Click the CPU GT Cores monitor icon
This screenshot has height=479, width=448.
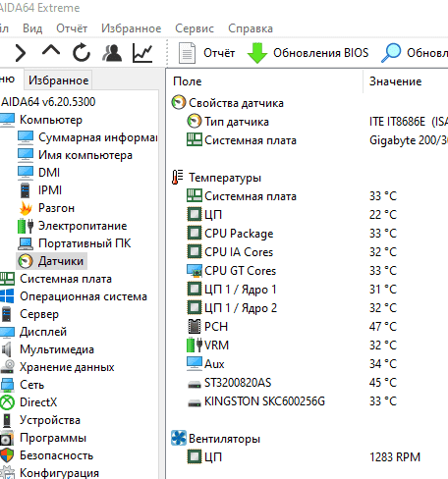click(x=195, y=271)
